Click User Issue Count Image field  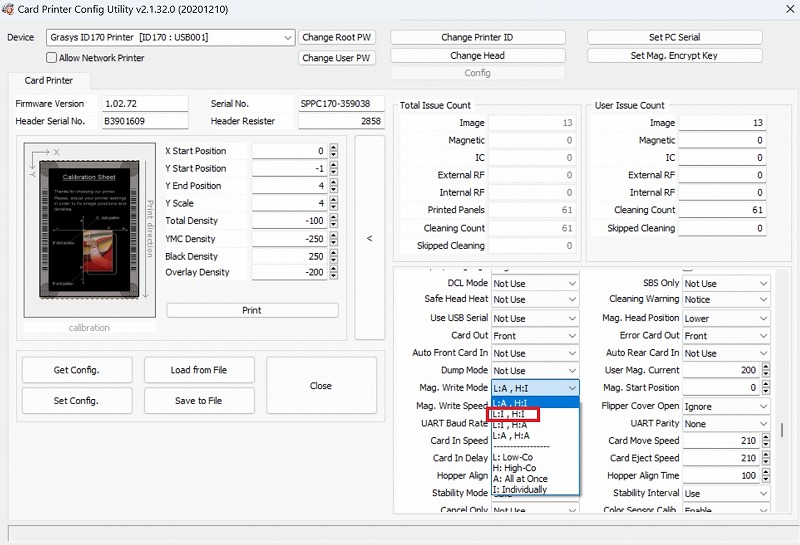click(722, 123)
